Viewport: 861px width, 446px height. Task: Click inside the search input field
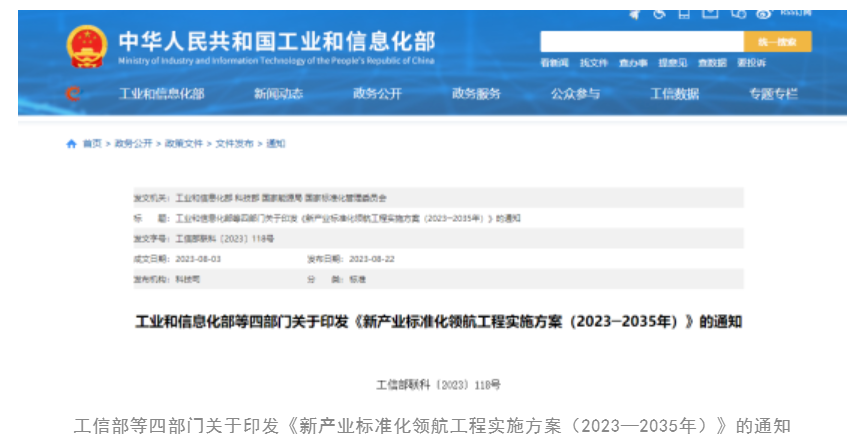(x=641, y=42)
